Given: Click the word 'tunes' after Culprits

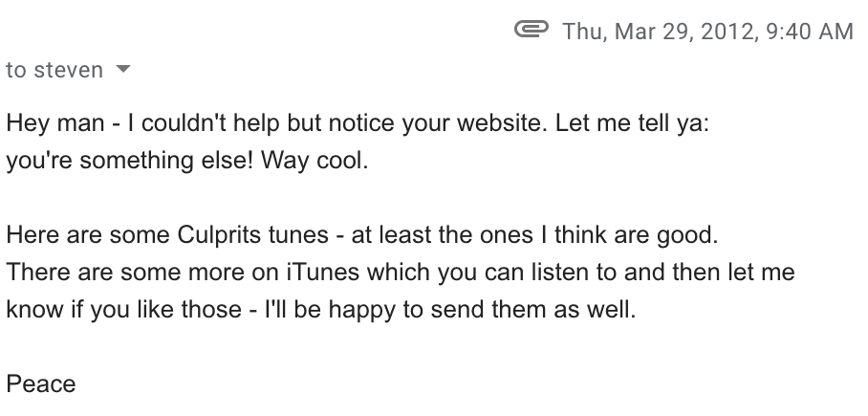Looking at the screenshot, I should pos(298,235).
